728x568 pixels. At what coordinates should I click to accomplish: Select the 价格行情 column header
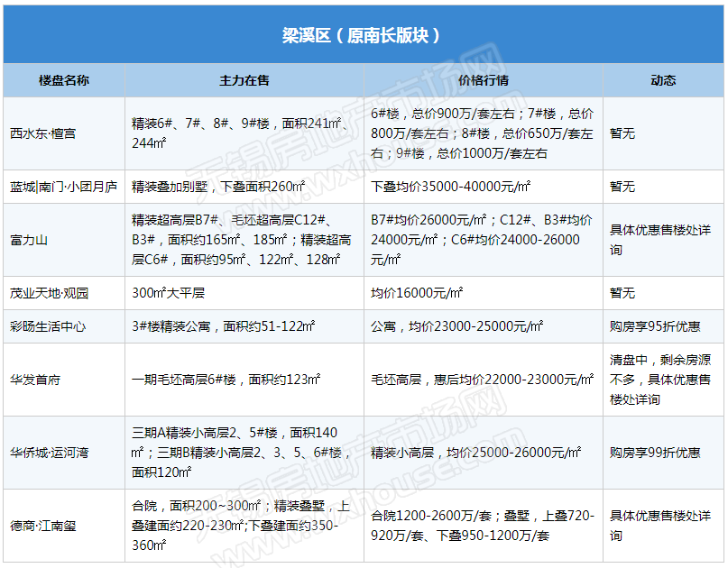pos(484,80)
